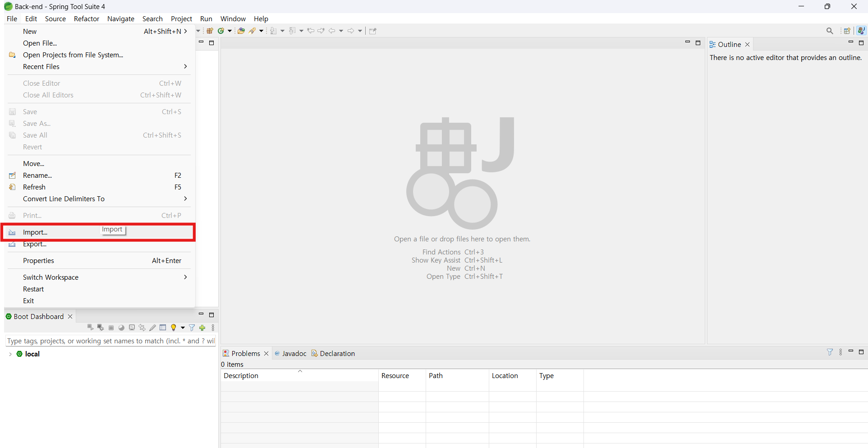Click the Boot Dashboard tag filter field

(110, 341)
